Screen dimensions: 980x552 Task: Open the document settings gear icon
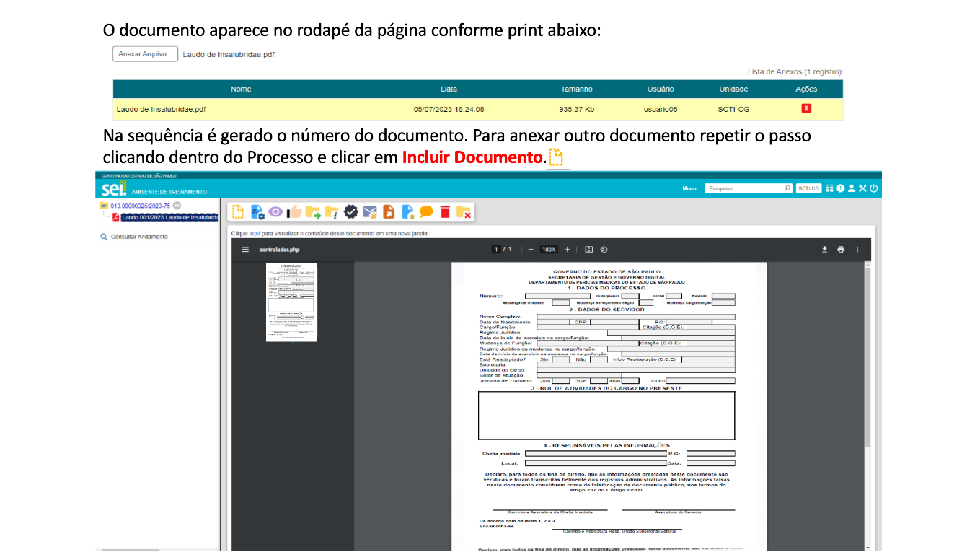click(257, 211)
